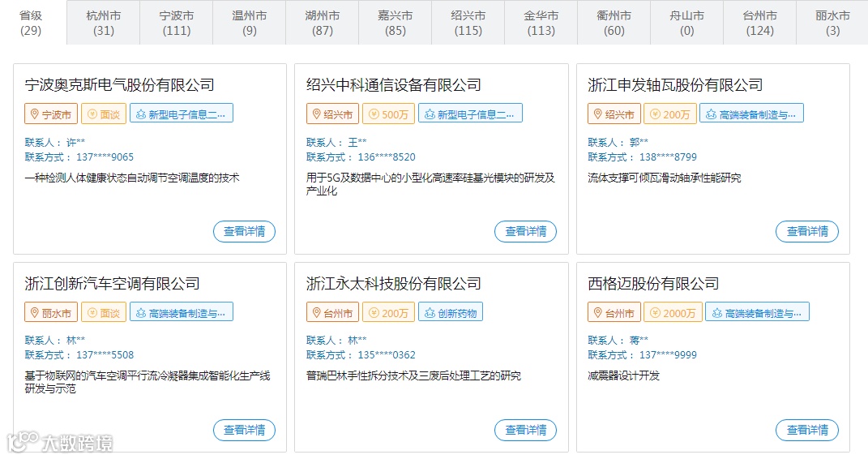
Task: Switch to the 金华市 (113) tab
Action: [x=541, y=23]
